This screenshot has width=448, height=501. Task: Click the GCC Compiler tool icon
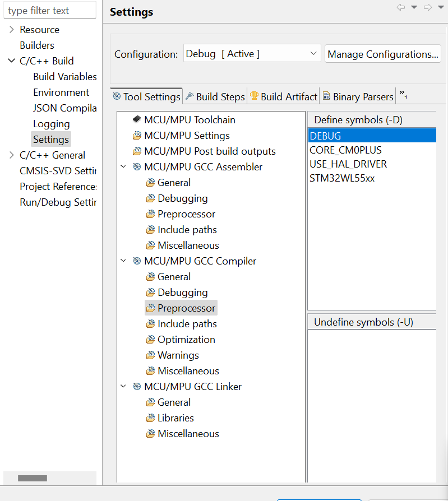point(137,261)
